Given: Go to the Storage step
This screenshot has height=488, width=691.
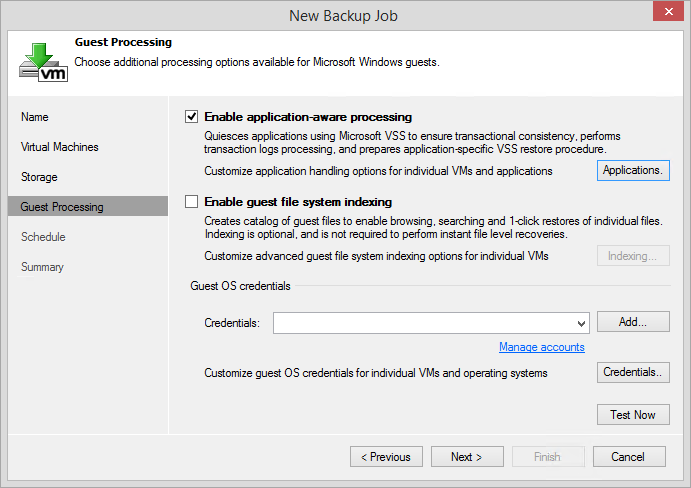Looking at the screenshot, I should (x=39, y=177).
